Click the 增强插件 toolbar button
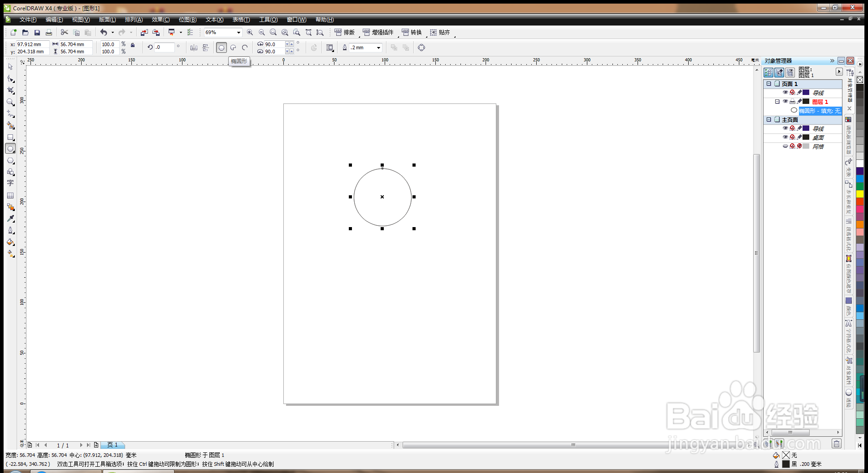Image resolution: width=868 pixels, height=473 pixels. click(378, 32)
